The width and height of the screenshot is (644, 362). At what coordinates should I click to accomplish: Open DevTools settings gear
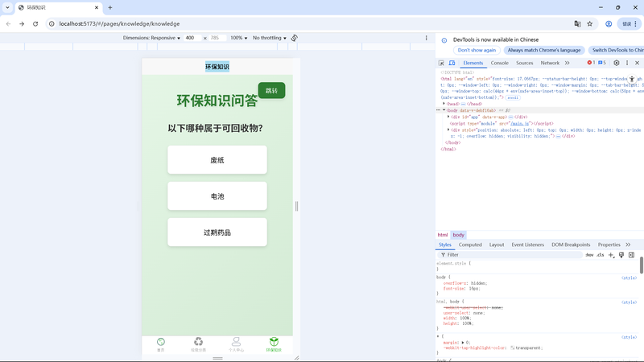pos(617,63)
